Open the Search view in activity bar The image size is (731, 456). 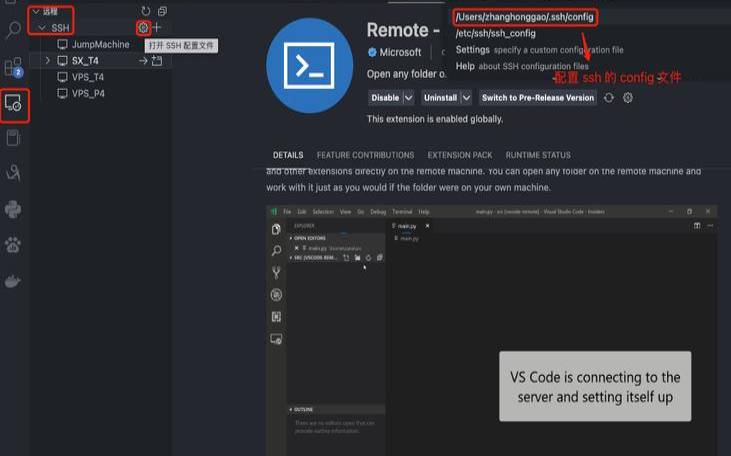click(x=14, y=30)
